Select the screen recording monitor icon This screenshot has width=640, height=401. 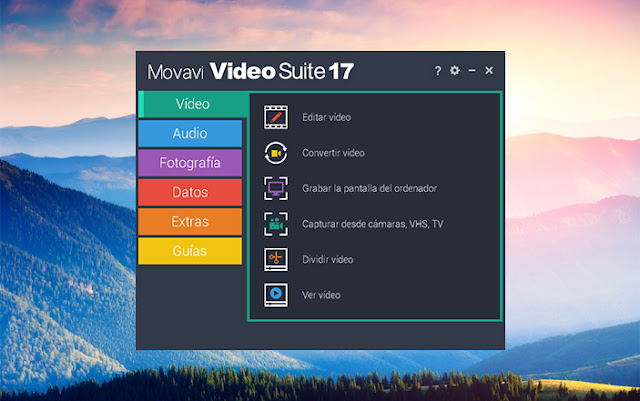276,188
